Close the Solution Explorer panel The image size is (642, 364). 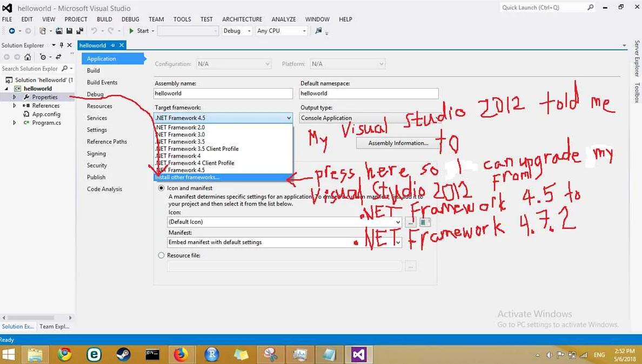(69, 45)
